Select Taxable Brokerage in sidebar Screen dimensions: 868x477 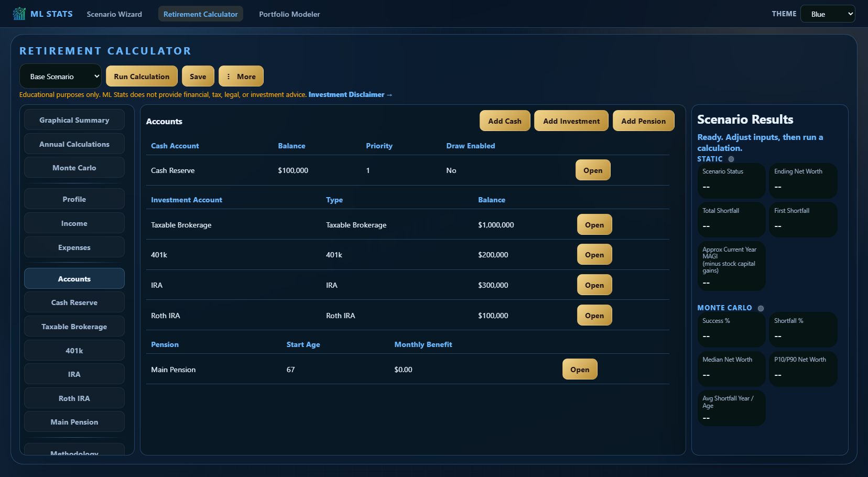[74, 326]
